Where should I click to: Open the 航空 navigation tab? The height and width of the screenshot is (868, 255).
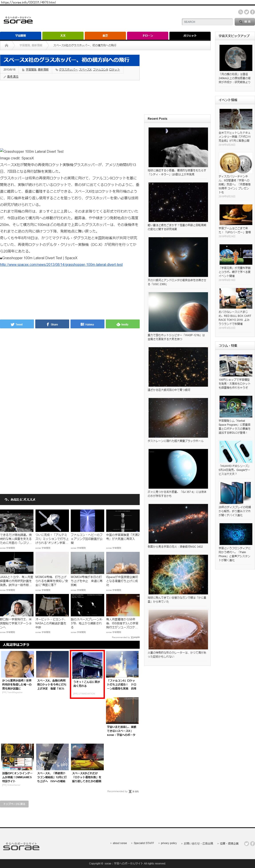coord(105,35)
